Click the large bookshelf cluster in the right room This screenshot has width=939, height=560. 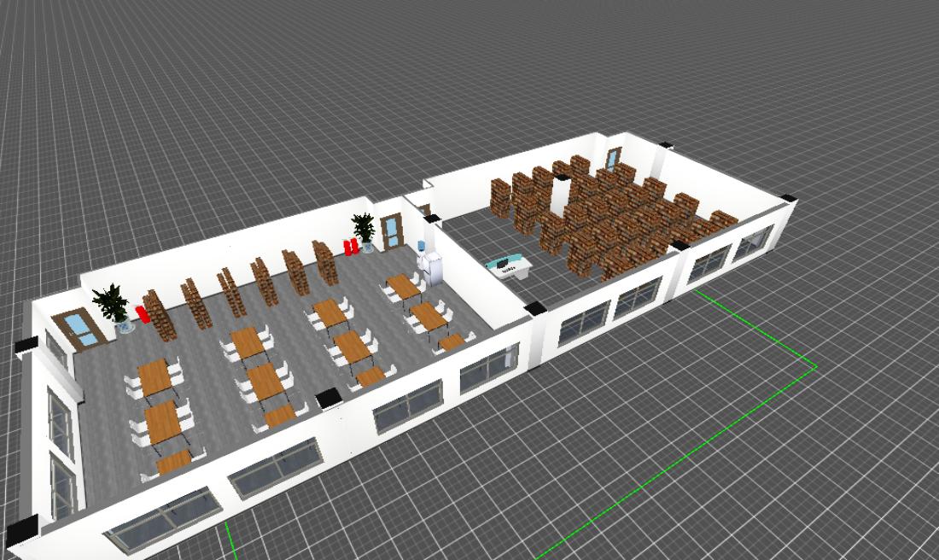point(615,218)
